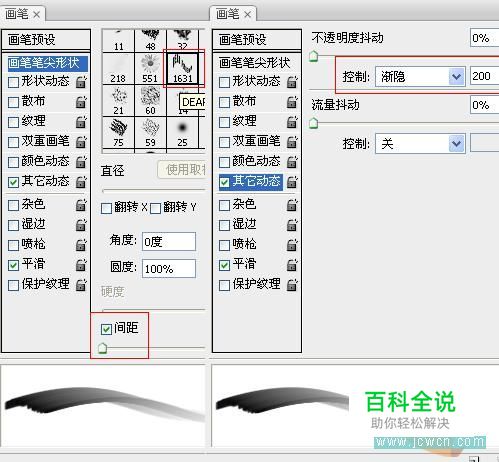The image size is (499, 462).
Task: Select 画笔笔尖形状 in right panel
Action: (x=255, y=63)
